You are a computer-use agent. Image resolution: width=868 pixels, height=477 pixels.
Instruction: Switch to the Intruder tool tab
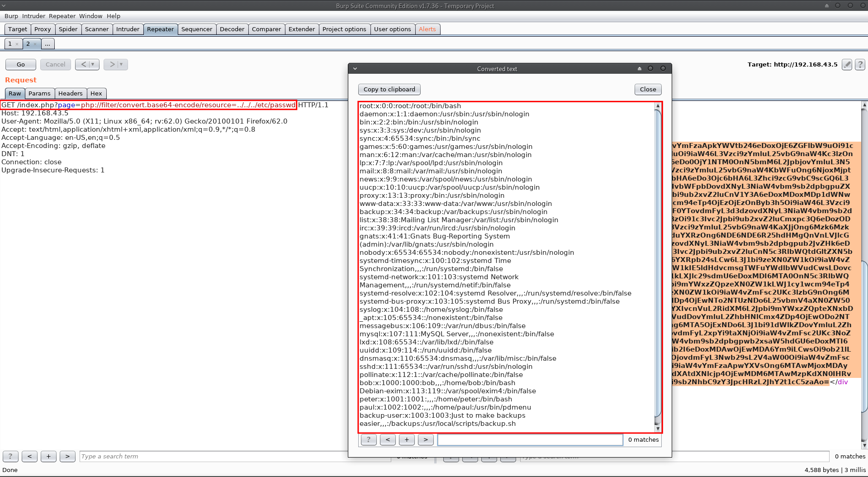[128, 29]
